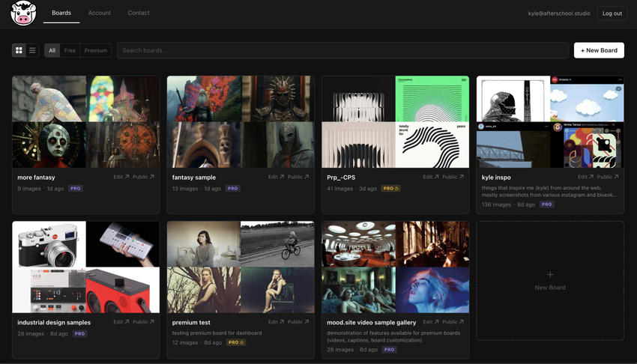The image size is (637, 364).
Task: Open the mood.site video sample gallery thumbnail
Action: tap(395, 267)
